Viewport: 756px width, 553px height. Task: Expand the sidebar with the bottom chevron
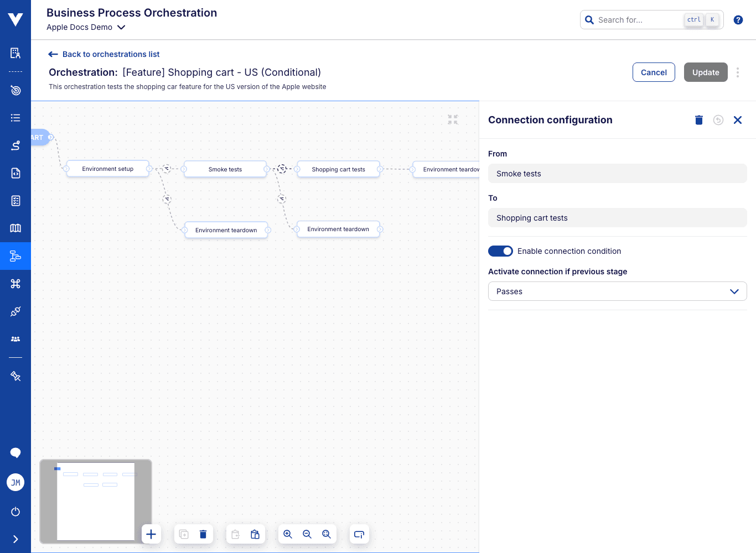click(x=15, y=539)
